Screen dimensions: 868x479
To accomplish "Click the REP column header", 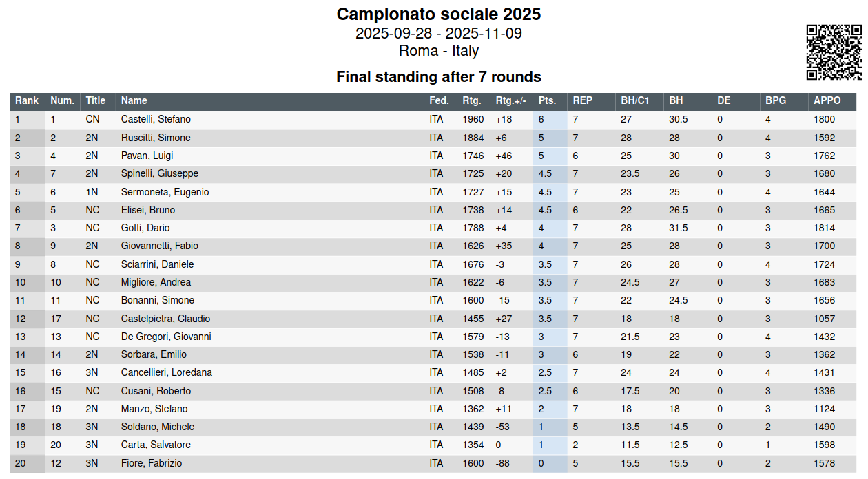I will pos(583,101).
